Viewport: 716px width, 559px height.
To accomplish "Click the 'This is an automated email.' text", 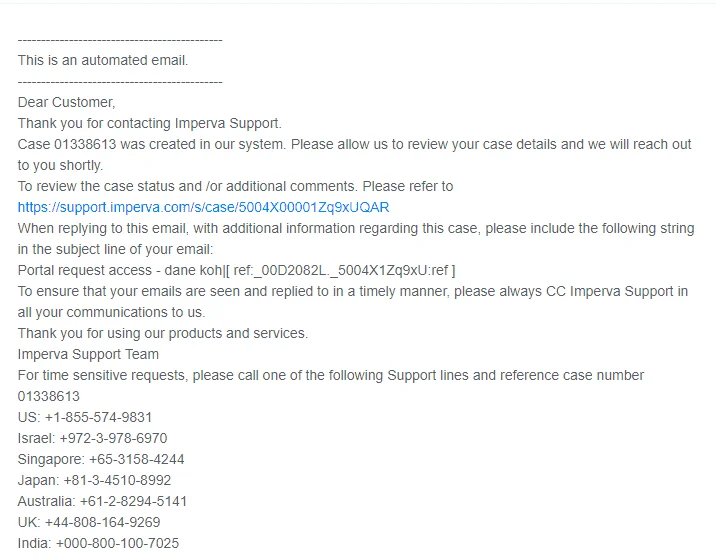I will [x=103, y=60].
